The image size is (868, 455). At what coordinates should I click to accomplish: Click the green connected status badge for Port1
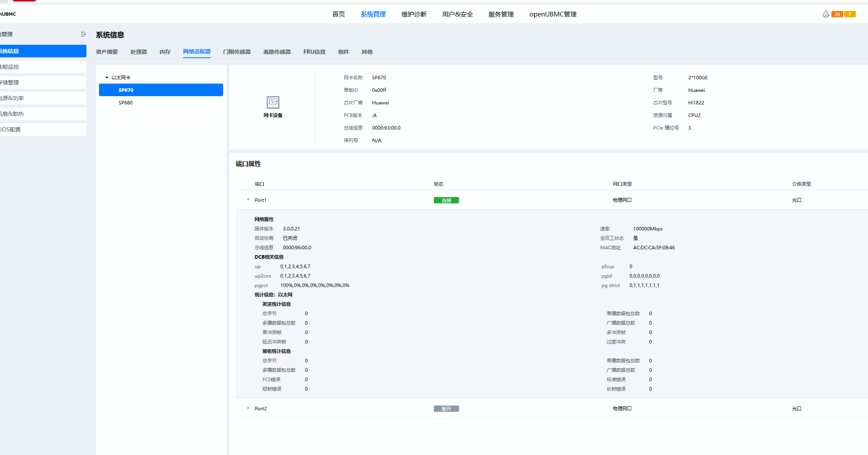(x=446, y=201)
